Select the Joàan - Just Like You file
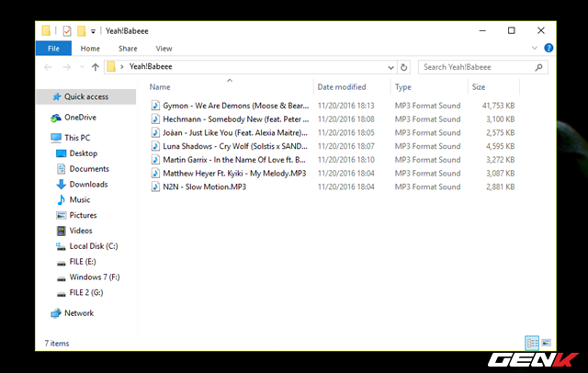The height and width of the screenshot is (373, 588). tap(235, 132)
